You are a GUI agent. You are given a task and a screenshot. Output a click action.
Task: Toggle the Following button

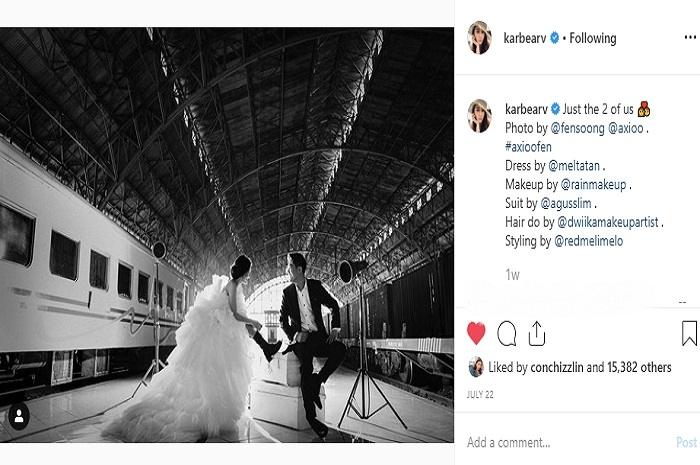pos(593,38)
